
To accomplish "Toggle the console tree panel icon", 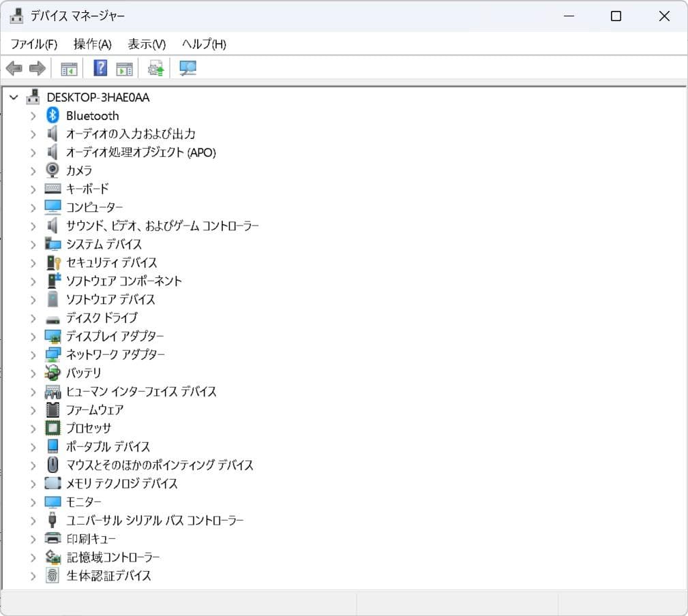I will click(x=68, y=67).
